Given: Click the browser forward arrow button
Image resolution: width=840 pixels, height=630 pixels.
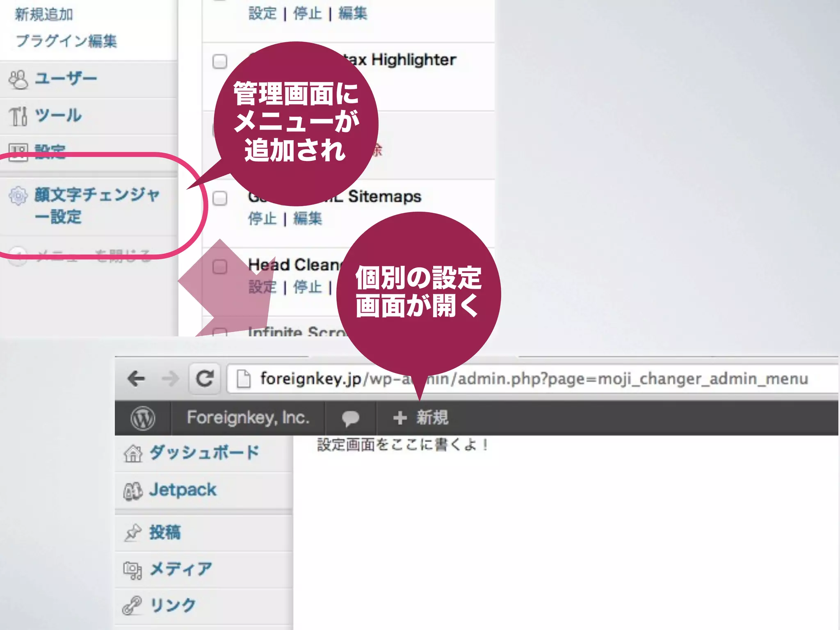Looking at the screenshot, I should pyautogui.click(x=170, y=378).
